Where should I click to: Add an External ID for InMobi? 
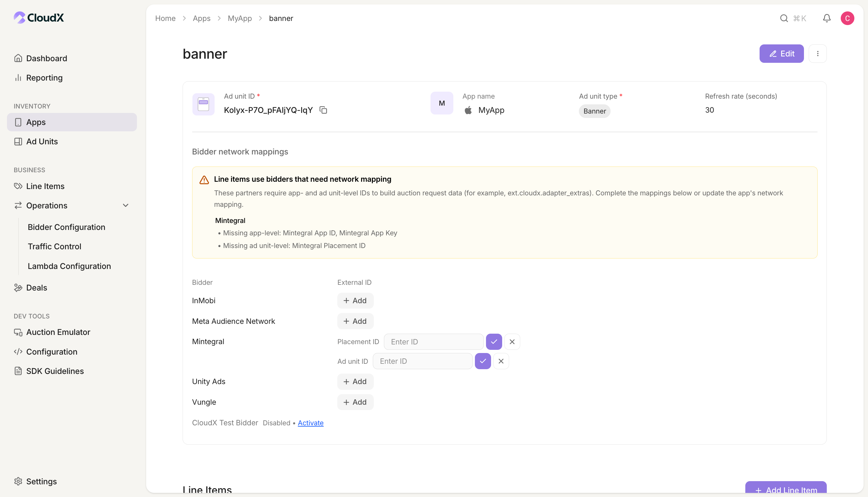[x=355, y=301]
